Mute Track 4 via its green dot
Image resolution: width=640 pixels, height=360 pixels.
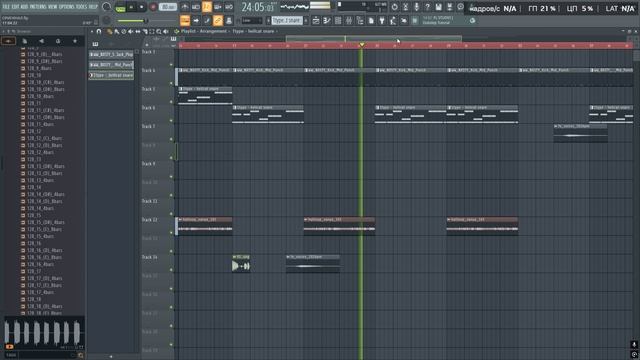pyautogui.click(x=171, y=83)
